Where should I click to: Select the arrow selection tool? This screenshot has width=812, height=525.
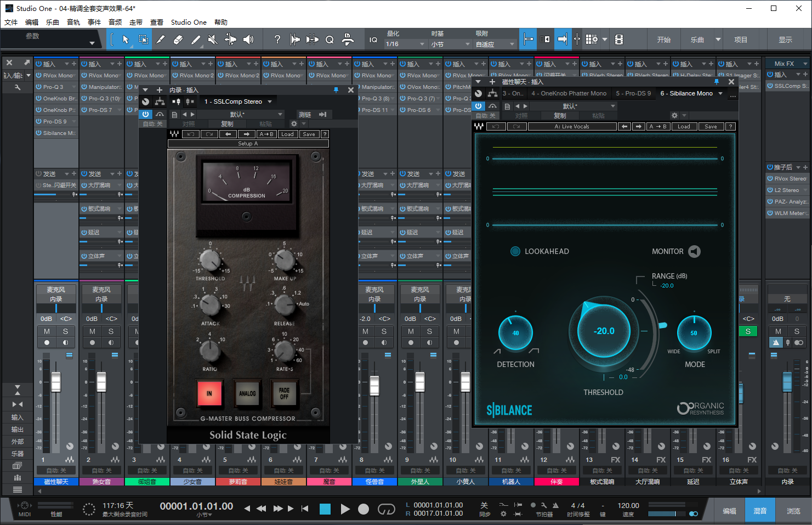tap(126, 39)
